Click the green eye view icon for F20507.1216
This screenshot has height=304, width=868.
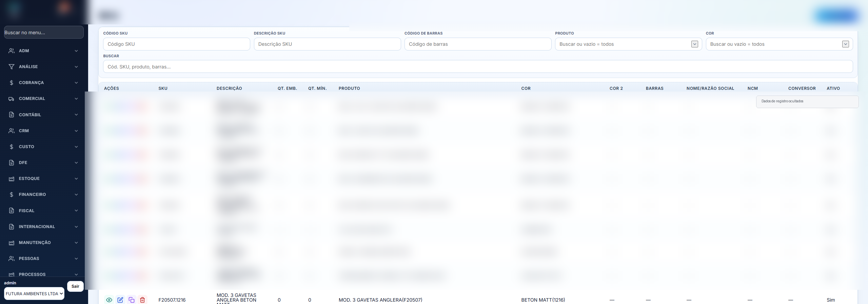coord(109,300)
